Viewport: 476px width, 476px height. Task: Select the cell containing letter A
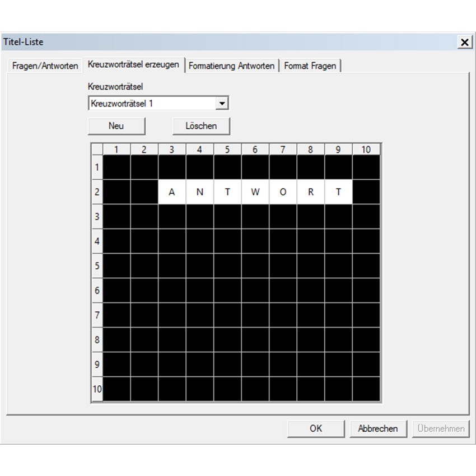[x=172, y=192]
